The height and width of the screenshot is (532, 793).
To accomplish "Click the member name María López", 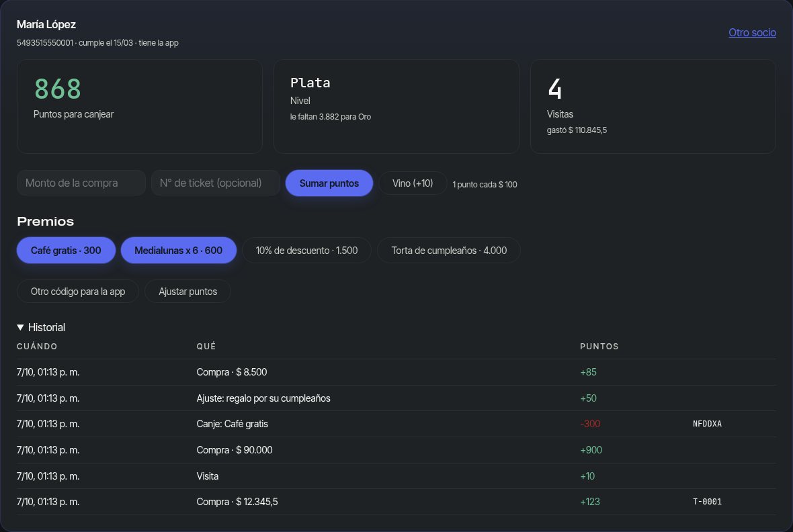I will (x=46, y=24).
